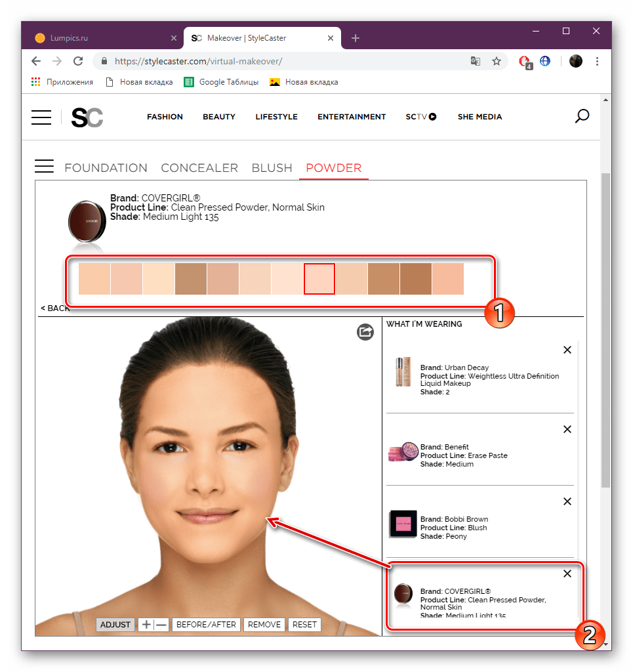Bookmark this page with the star
This screenshot has height=672, width=633.
(497, 61)
